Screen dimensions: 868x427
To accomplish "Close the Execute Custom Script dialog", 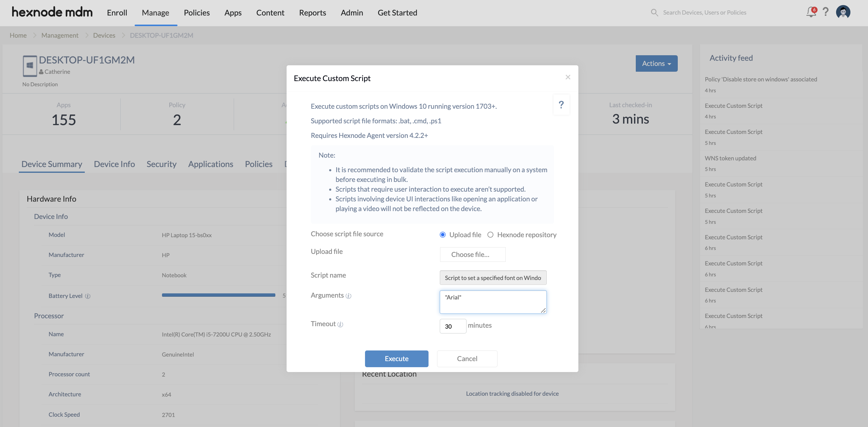I will [568, 77].
